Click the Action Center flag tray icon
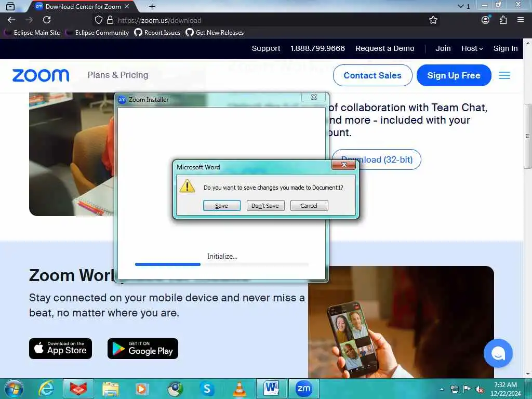532x399 pixels. coord(467,389)
